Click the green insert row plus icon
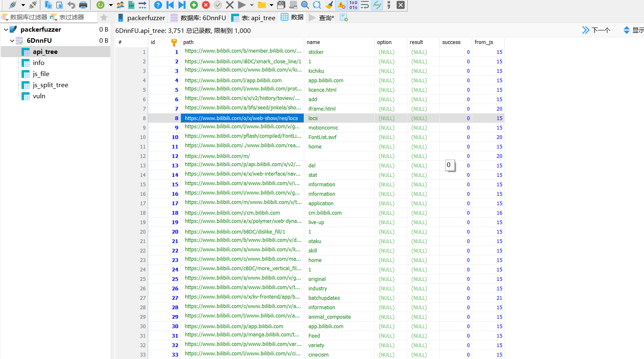This screenshot has width=644, height=359. pyautogui.click(x=194, y=5)
